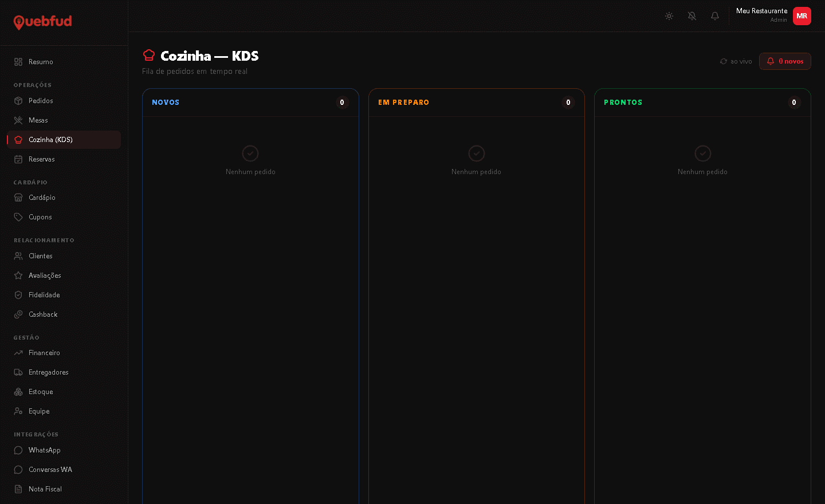Open Cashback in the sidebar
The width and height of the screenshot is (825, 504).
click(64, 314)
